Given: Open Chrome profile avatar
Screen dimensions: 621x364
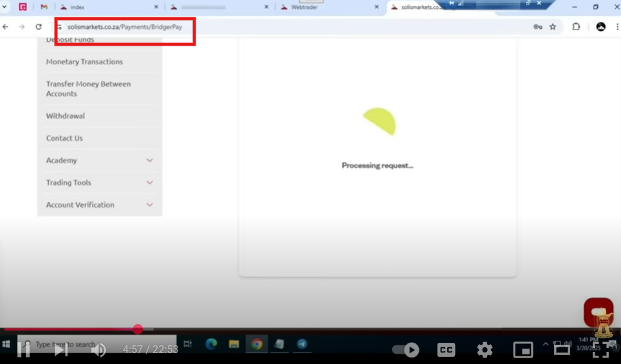Looking at the screenshot, I should (601, 27).
